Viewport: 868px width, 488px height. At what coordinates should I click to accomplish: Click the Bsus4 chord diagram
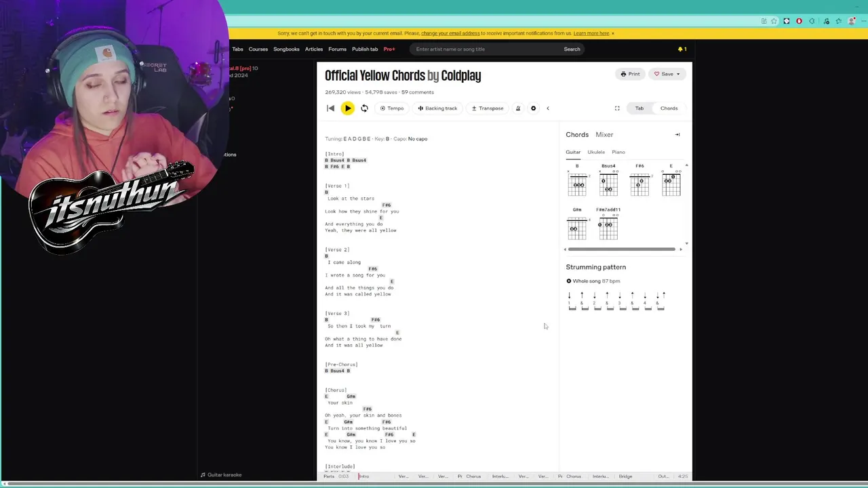tap(608, 181)
